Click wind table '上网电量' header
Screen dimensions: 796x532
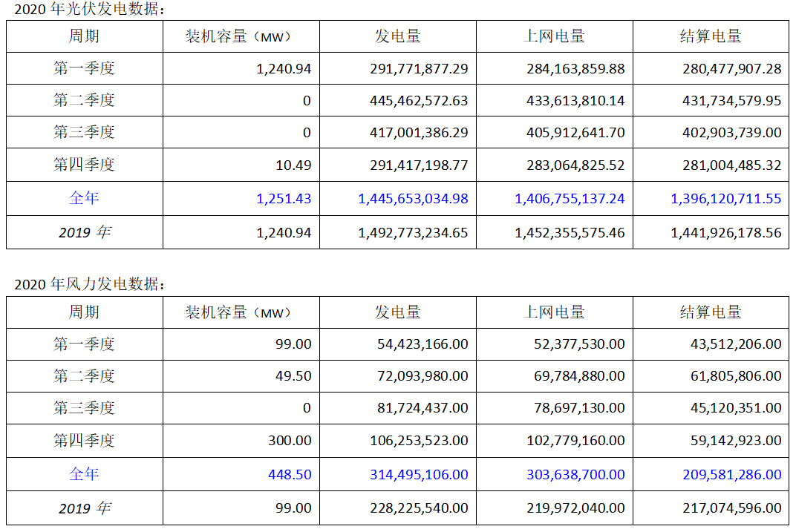[x=555, y=312]
